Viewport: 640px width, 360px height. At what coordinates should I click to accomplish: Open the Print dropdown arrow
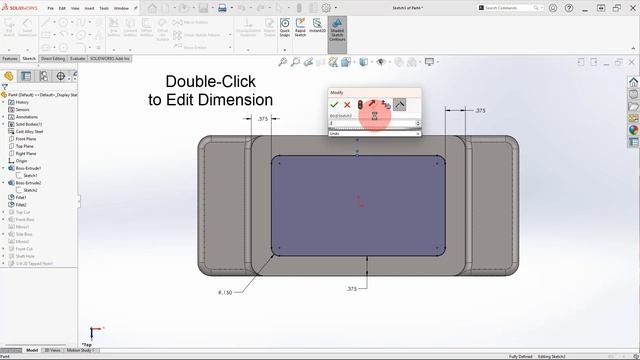point(231,8)
